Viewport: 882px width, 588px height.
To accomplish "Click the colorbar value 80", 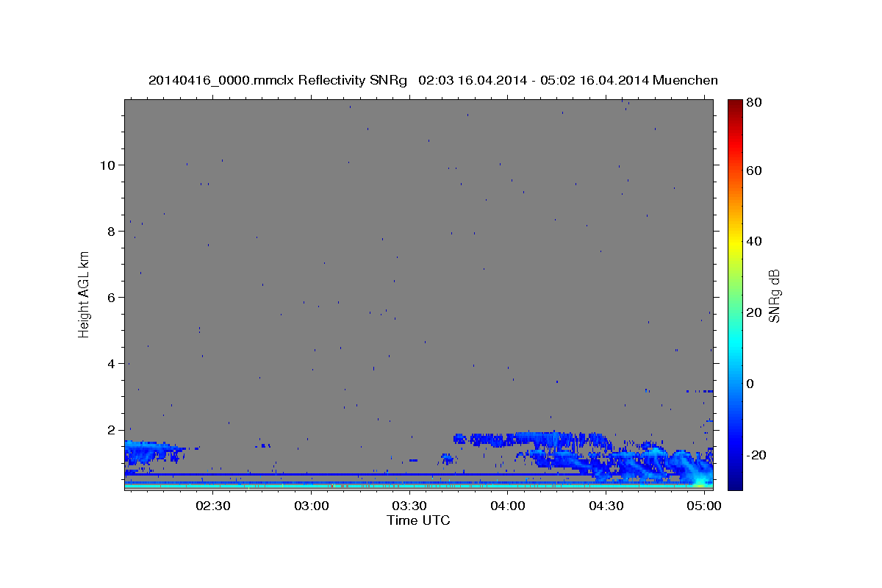I will 753,102.
